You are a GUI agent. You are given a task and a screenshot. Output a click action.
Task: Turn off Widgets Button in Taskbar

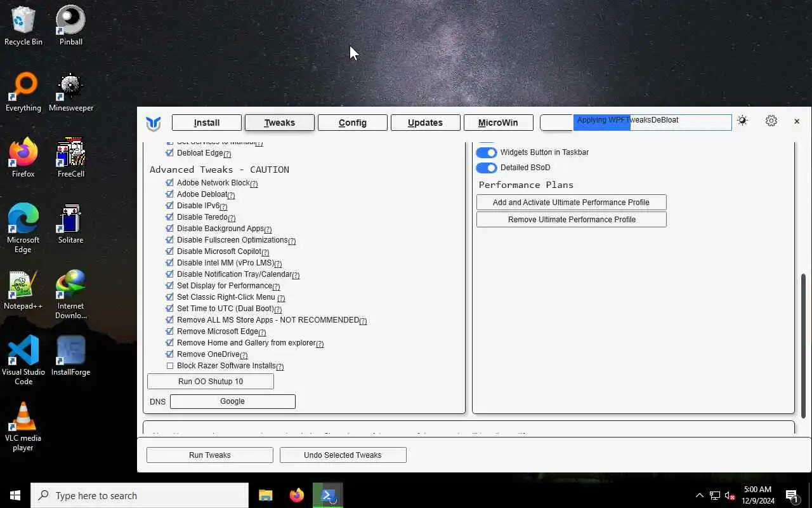(487, 152)
